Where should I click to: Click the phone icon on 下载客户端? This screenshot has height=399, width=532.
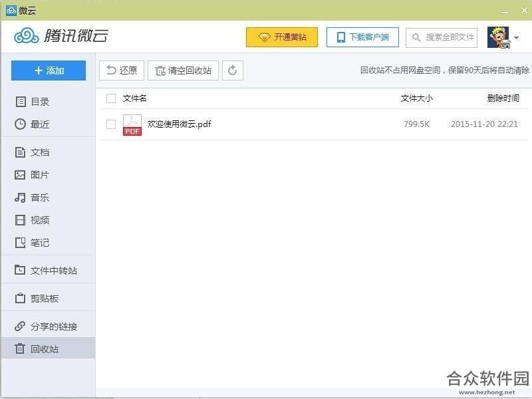[x=341, y=37]
